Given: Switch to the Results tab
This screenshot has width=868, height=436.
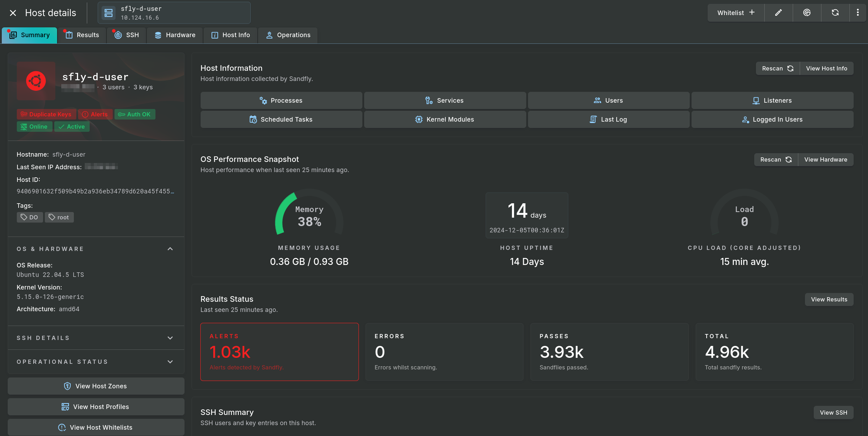Looking at the screenshot, I should [x=82, y=35].
